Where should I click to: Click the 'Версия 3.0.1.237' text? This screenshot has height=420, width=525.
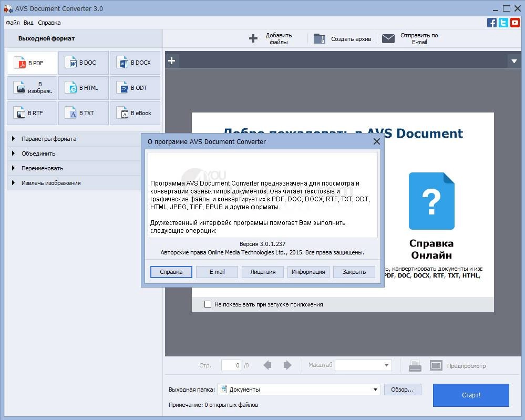pos(263,244)
